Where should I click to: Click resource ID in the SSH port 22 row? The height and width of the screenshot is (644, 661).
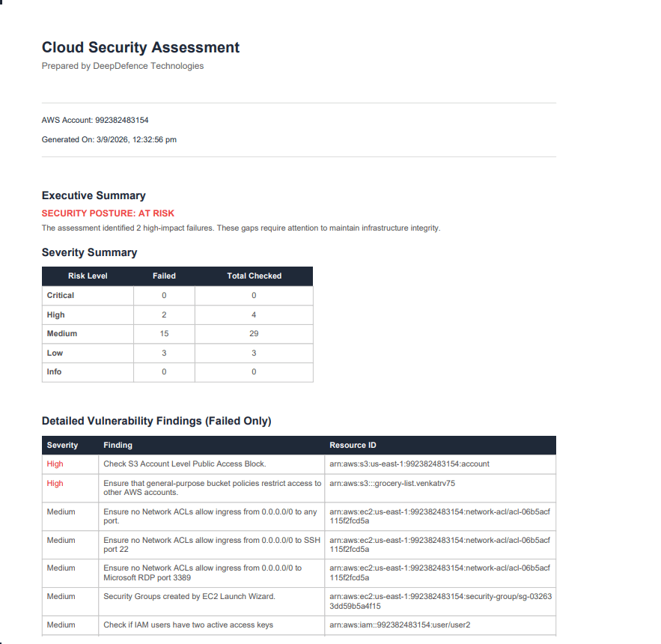439,545
